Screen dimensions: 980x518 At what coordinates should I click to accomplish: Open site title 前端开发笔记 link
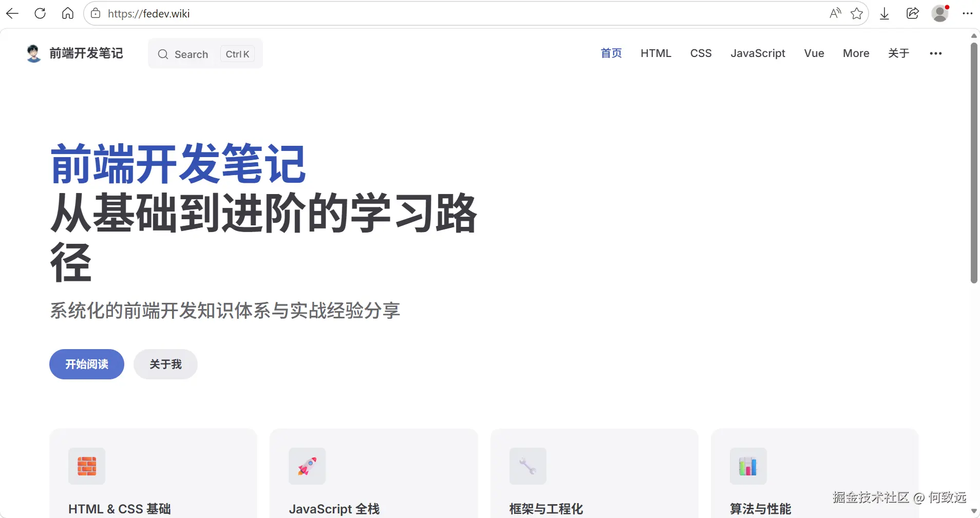(86, 53)
